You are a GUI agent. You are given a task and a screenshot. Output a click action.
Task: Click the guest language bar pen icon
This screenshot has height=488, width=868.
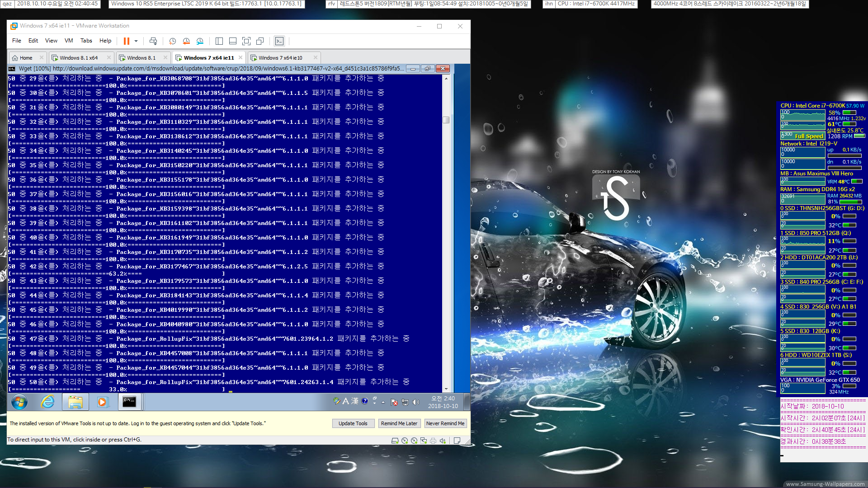336,401
